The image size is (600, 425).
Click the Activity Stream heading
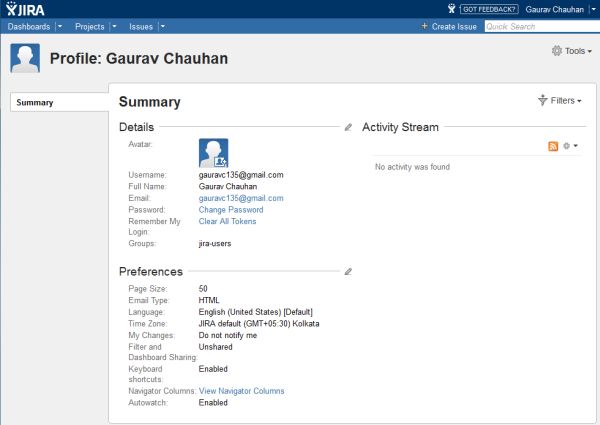pyautogui.click(x=400, y=127)
